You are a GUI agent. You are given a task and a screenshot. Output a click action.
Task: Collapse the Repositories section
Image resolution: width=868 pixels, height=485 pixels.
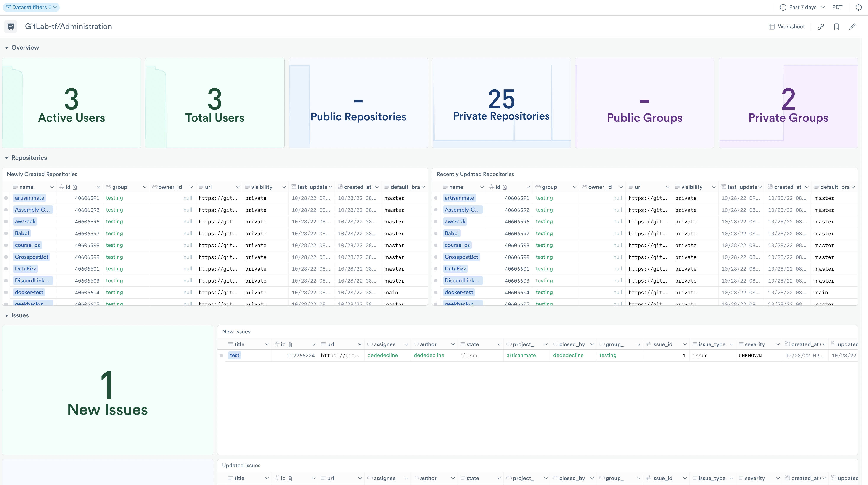pyautogui.click(x=6, y=158)
